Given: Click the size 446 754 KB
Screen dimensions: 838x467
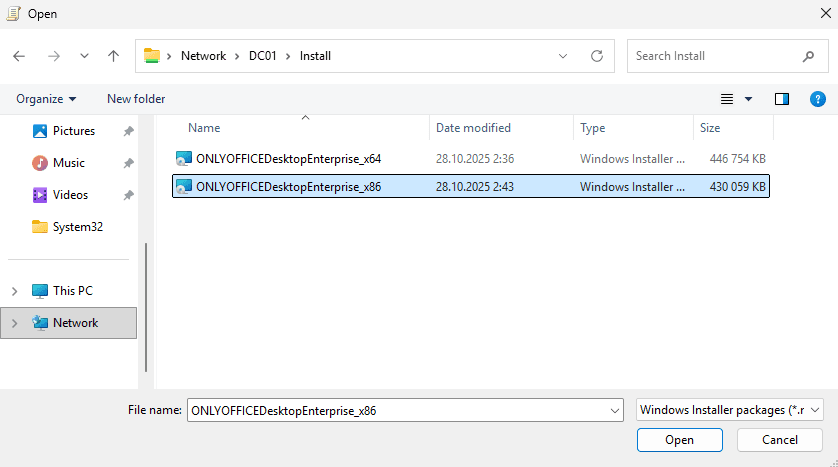Looking at the screenshot, I should [738, 159].
